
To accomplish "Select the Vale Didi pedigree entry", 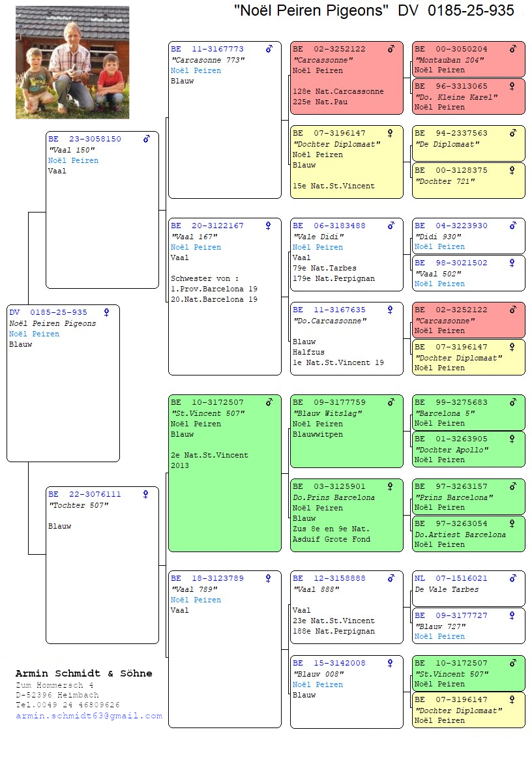I will (346, 254).
